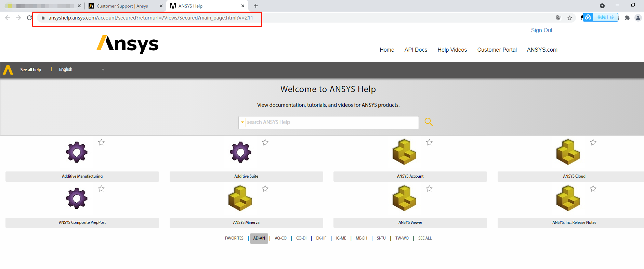The width and height of the screenshot is (644, 269).
Task: Click the search ANSYS Help input field
Action: (331, 122)
